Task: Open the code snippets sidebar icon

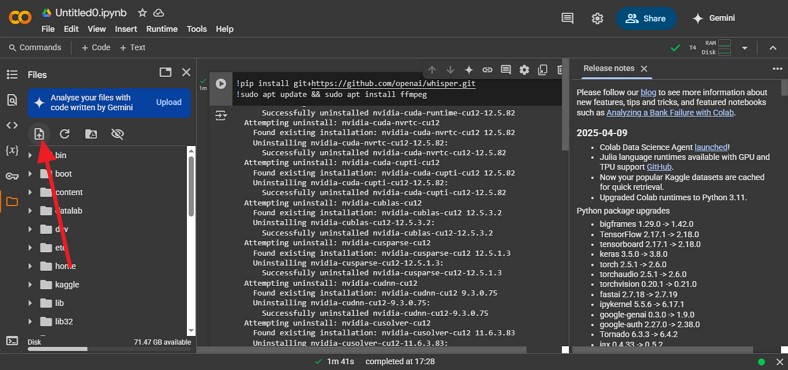Action: coord(12,125)
